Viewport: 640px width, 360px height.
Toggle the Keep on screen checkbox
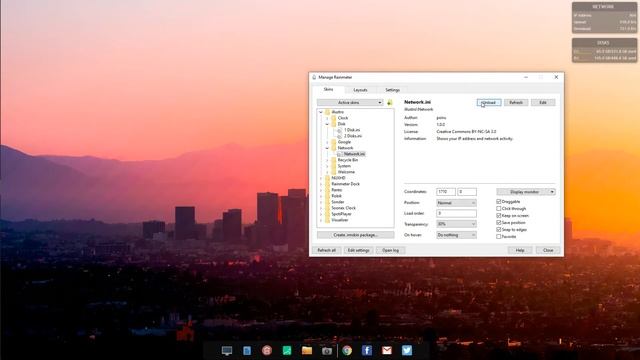[499, 216]
